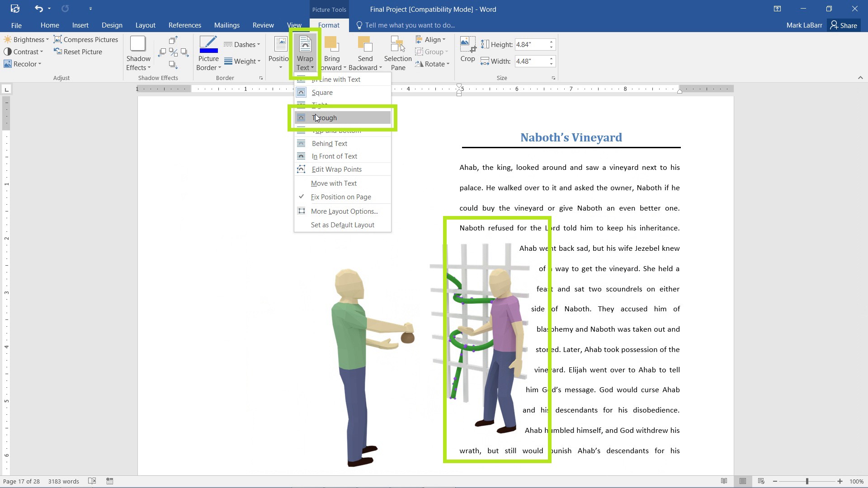Screen dimensions: 868x488
Task: Expand the Wrap Text dropdown
Action: tap(306, 53)
